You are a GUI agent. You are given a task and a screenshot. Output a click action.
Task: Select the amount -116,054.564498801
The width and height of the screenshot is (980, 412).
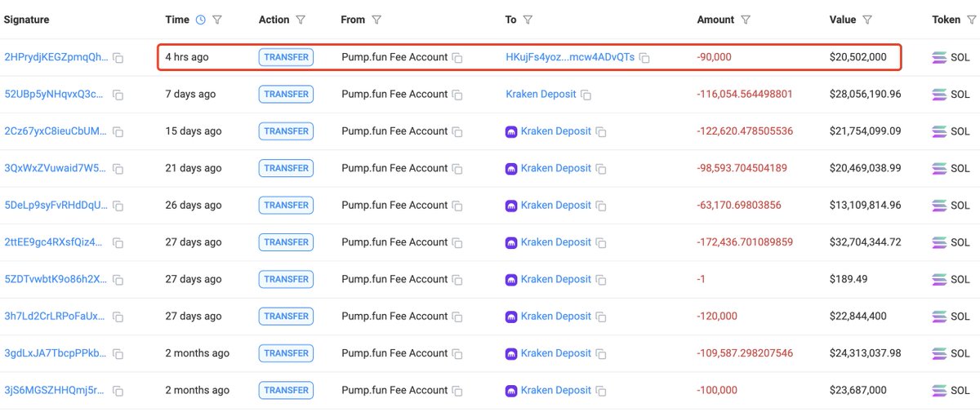pyautogui.click(x=745, y=94)
